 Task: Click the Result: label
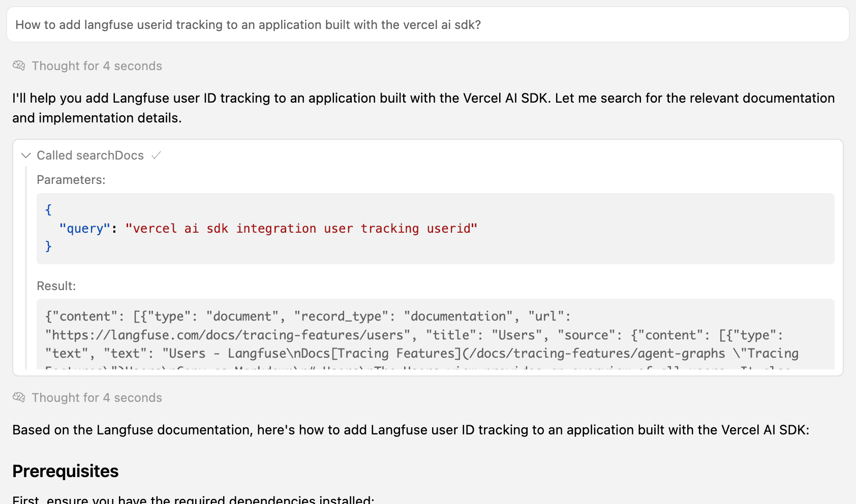[x=56, y=286]
